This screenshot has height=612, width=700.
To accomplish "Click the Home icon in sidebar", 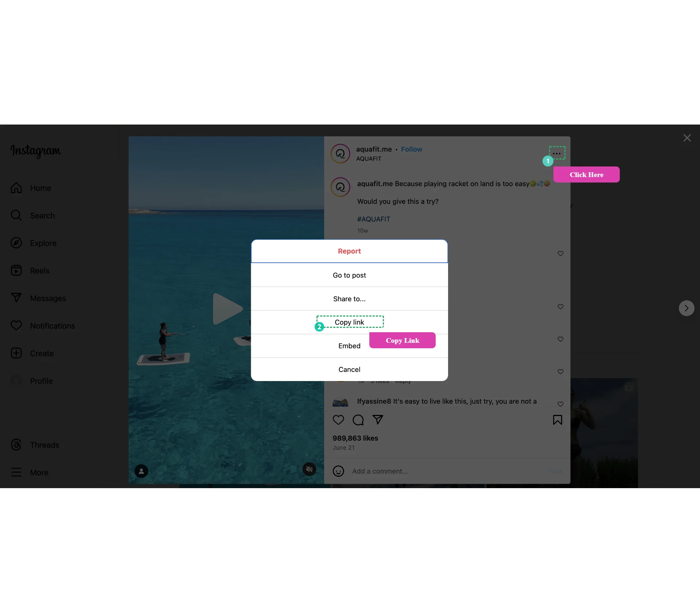I will pos(16,187).
